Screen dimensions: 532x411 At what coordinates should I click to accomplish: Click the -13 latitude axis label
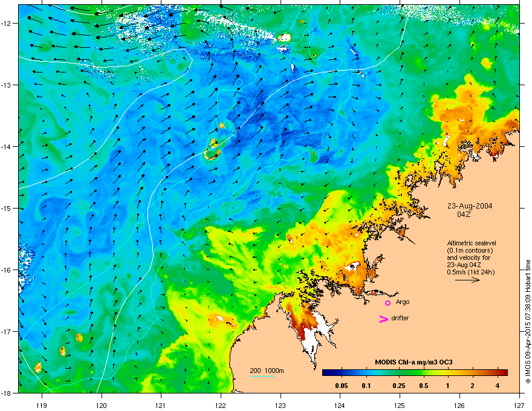tap(6, 85)
